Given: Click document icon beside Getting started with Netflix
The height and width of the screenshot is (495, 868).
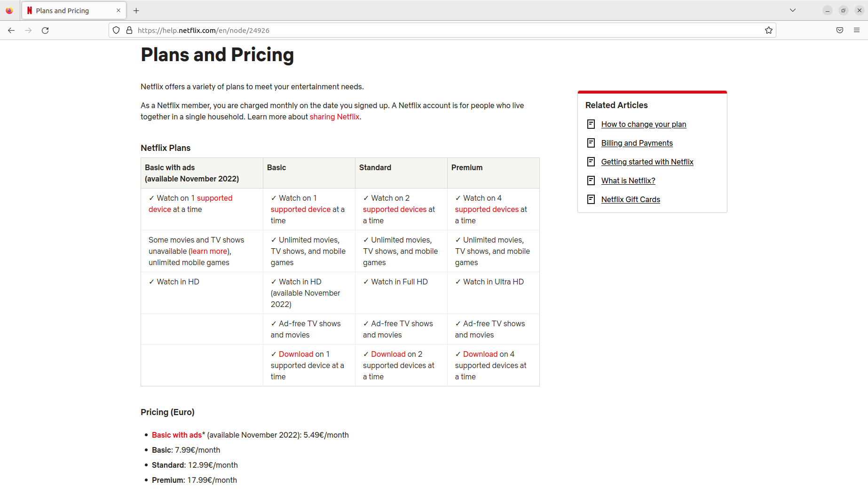Looking at the screenshot, I should (x=591, y=162).
